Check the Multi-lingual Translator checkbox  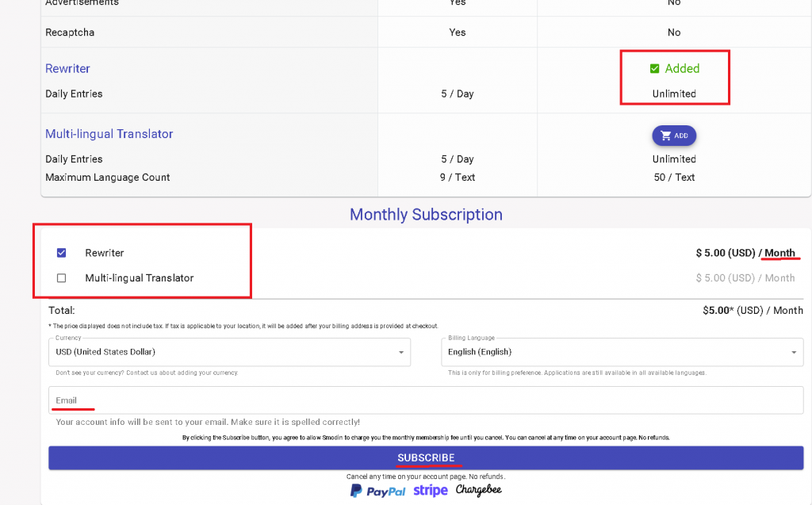tap(62, 278)
